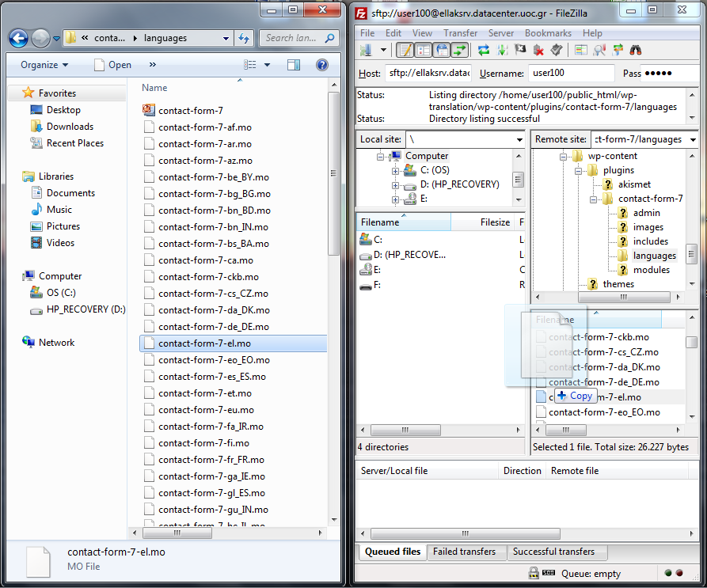Viewport: 707px width, 588px height.
Task: Click the magnifier filter icon in FileZilla toolbar
Action: (x=599, y=50)
